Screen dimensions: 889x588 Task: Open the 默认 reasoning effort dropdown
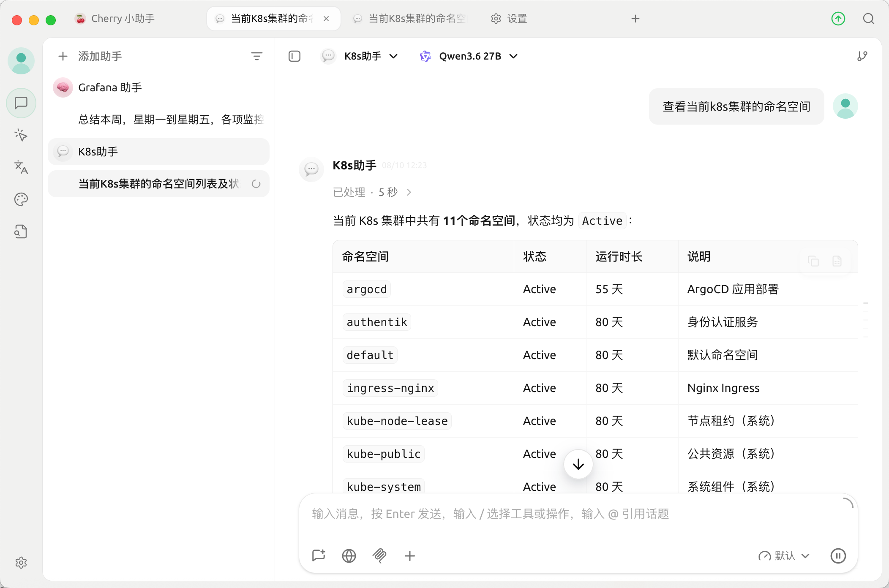784,555
